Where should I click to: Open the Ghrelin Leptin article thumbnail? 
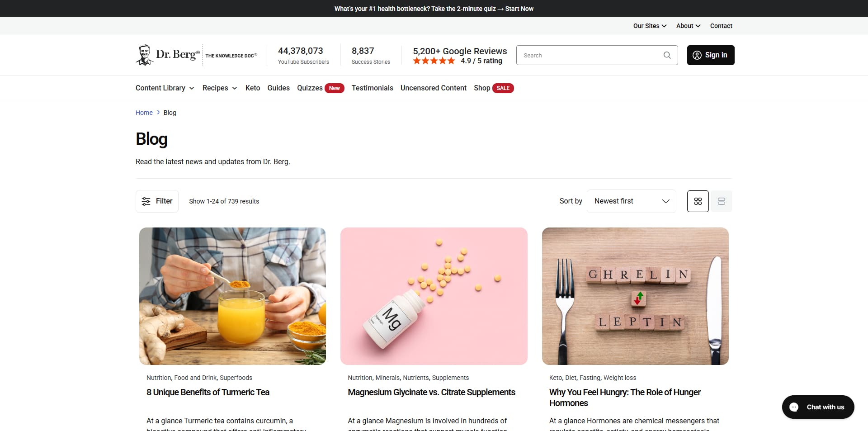(635, 296)
